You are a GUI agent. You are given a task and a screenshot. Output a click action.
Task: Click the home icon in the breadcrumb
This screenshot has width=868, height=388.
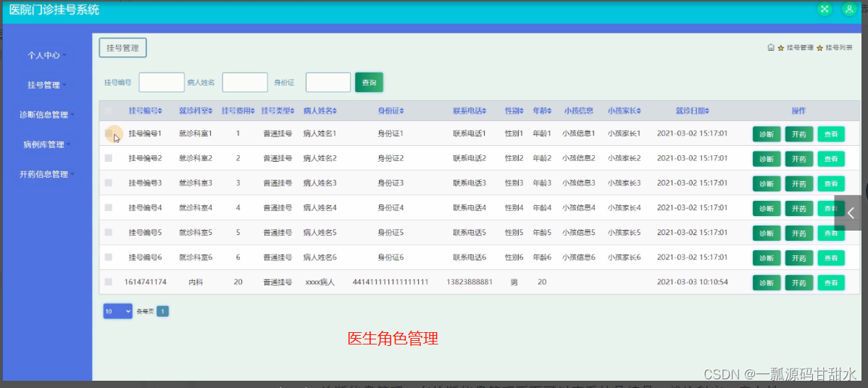click(771, 48)
